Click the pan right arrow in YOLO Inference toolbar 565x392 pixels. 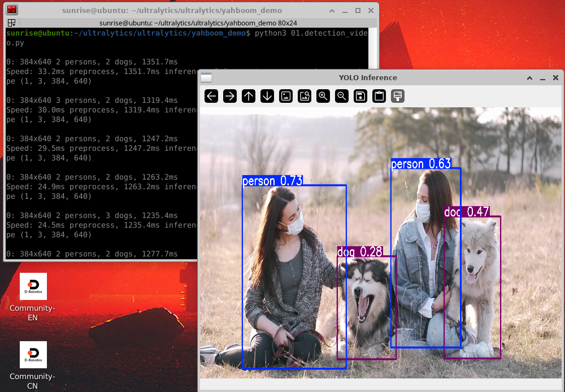coord(230,96)
